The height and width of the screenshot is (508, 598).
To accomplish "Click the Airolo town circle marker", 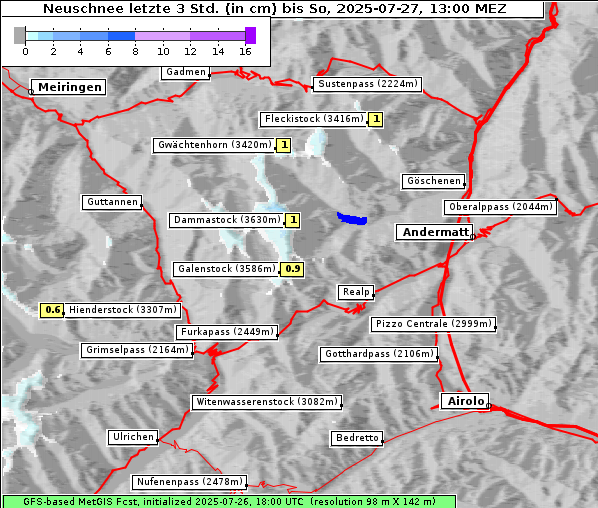I will click(488, 406).
